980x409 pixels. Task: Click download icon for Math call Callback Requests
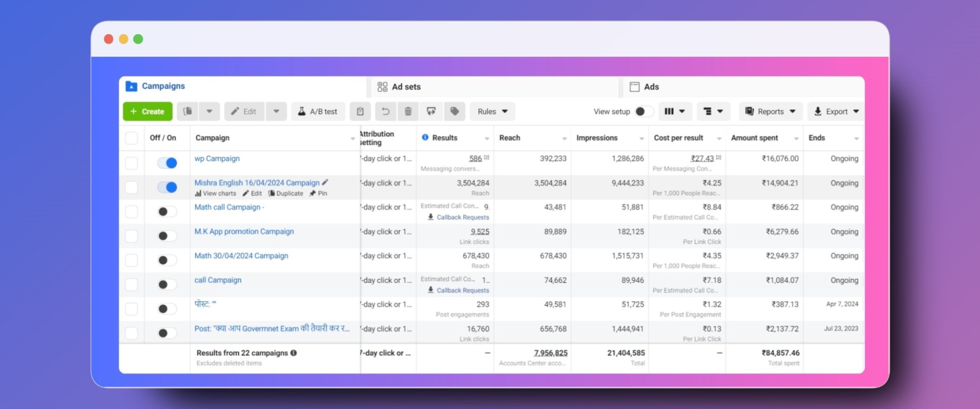pos(431,217)
